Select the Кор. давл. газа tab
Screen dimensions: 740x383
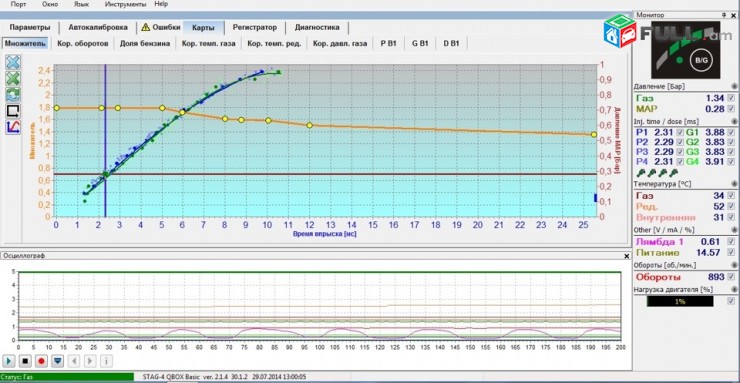(340, 43)
